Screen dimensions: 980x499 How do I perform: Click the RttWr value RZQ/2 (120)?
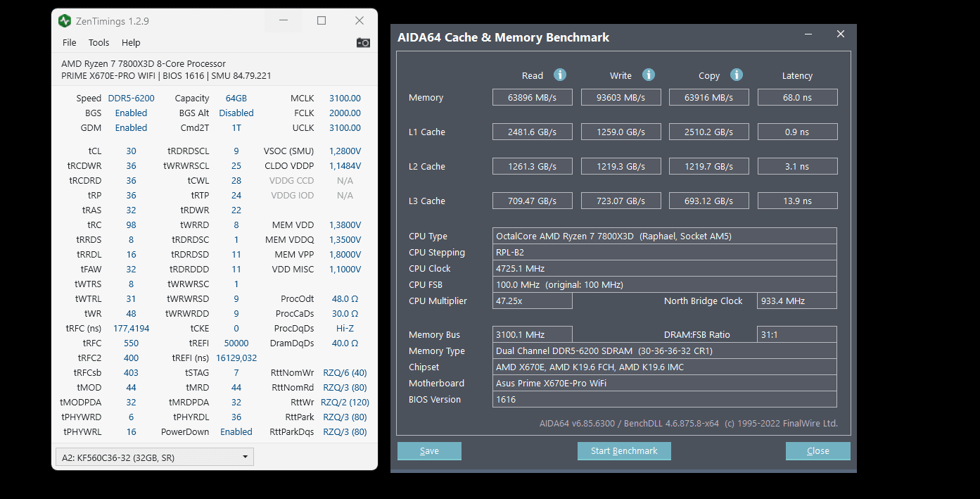345,402
